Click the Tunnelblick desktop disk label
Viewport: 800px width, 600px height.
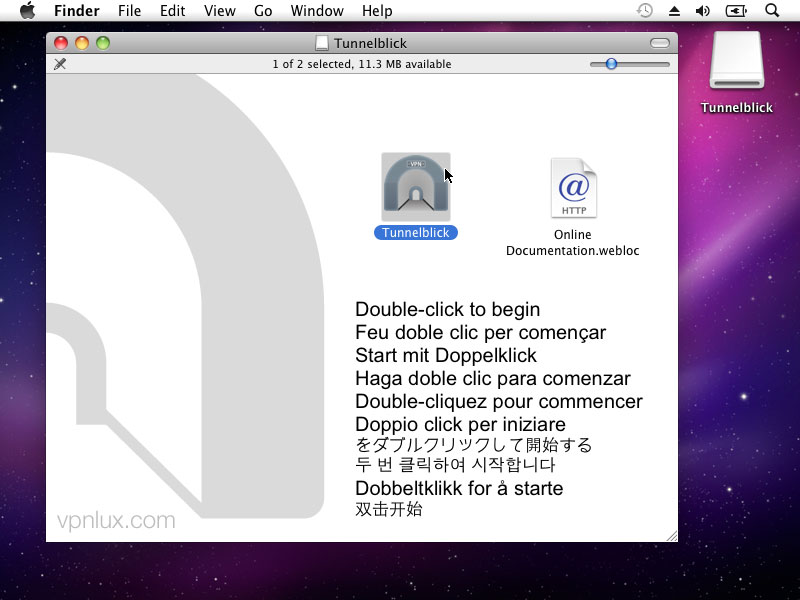coord(737,108)
